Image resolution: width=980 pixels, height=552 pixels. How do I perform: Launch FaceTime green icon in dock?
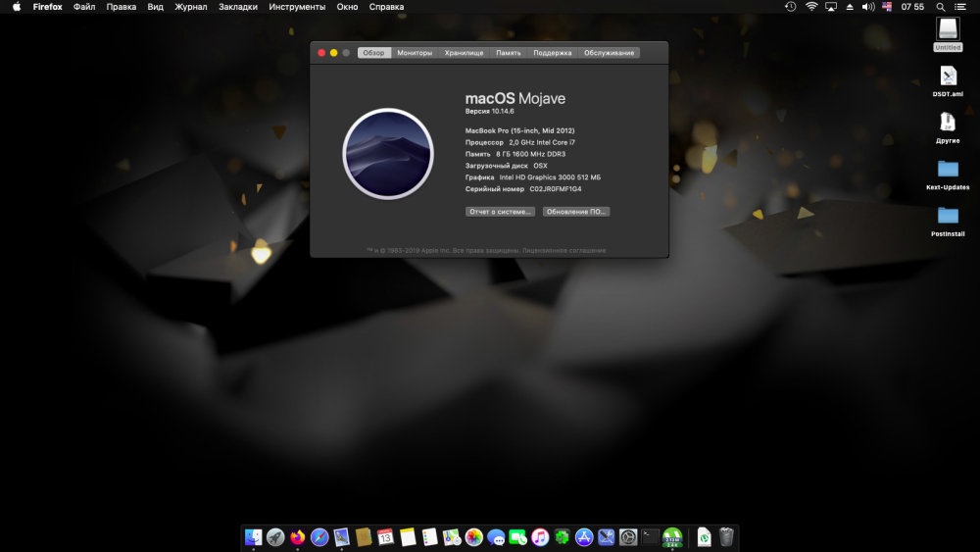(518, 537)
